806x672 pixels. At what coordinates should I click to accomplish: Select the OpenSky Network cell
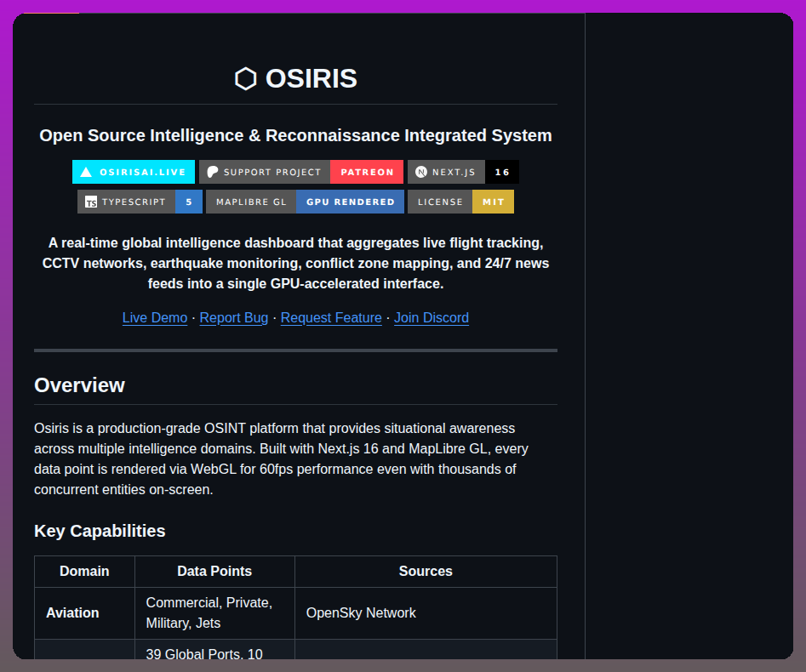pos(426,613)
